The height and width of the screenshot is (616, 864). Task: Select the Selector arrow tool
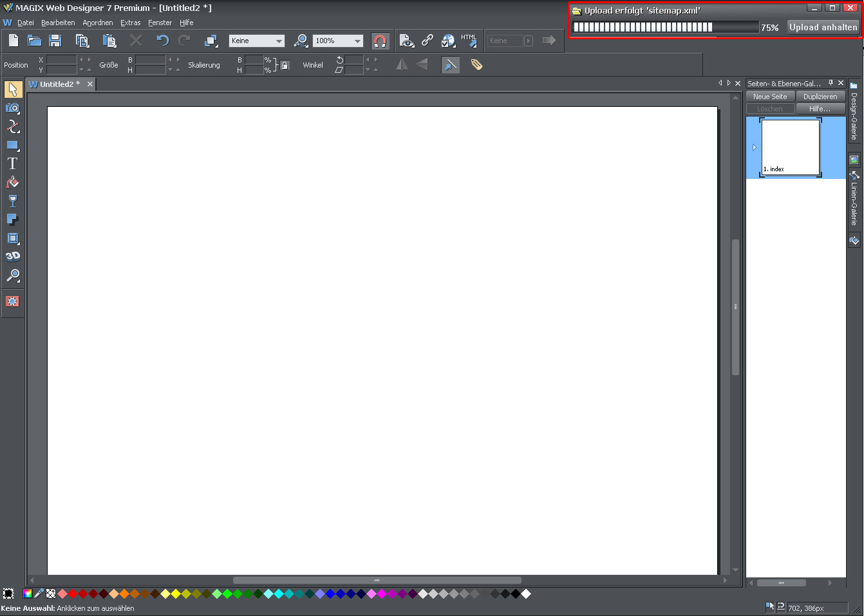point(13,89)
